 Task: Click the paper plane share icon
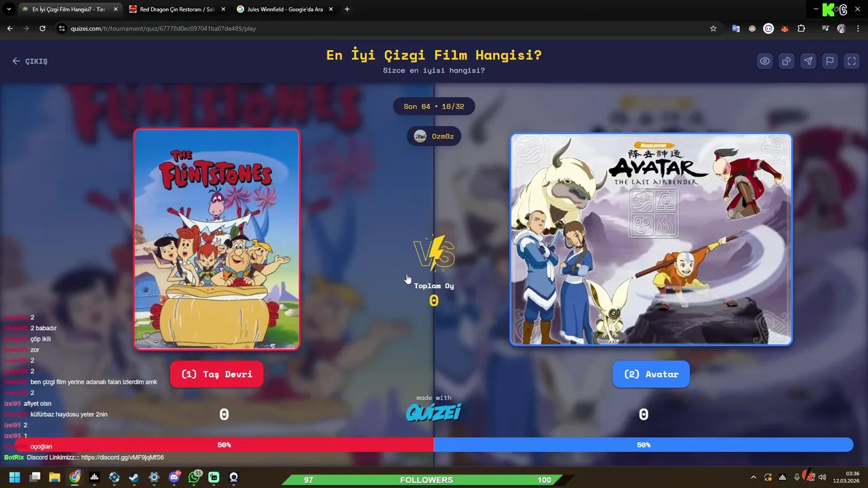pyautogui.click(x=808, y=61)
